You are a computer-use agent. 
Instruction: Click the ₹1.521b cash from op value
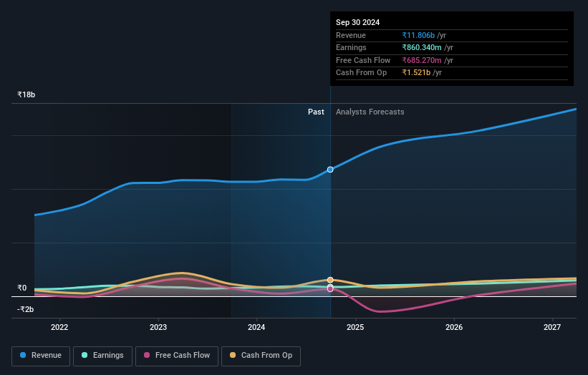(x=416, y=73)
